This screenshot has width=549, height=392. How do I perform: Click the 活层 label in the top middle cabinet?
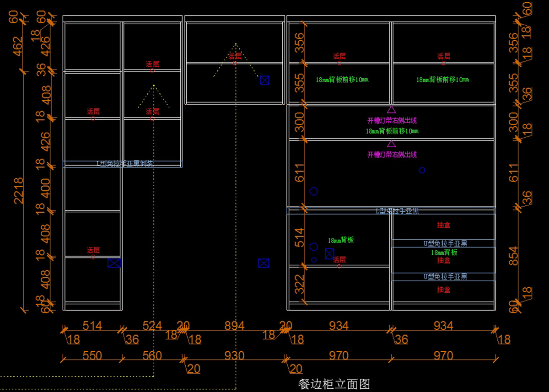[235, 56]
